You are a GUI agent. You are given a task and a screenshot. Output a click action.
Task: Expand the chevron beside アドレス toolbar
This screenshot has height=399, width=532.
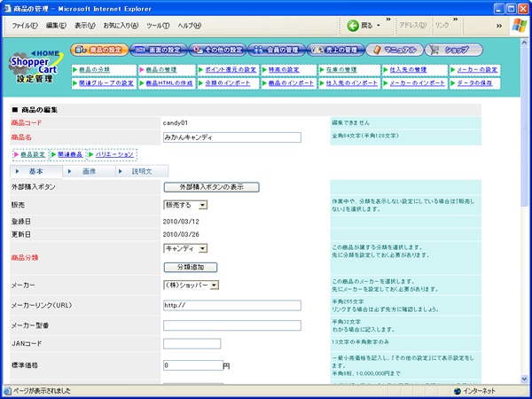pyautogui.click(x=388, y=20)
